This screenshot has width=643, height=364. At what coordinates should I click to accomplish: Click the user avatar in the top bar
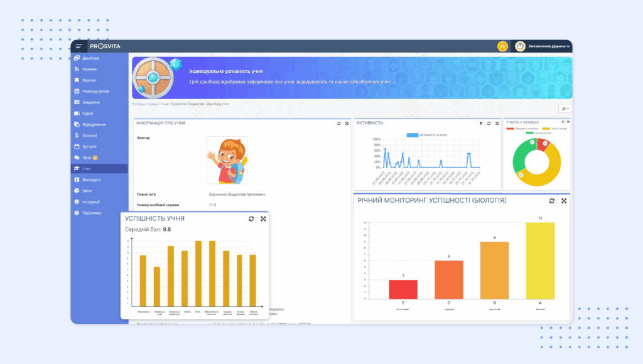click(x=521, y=46)
